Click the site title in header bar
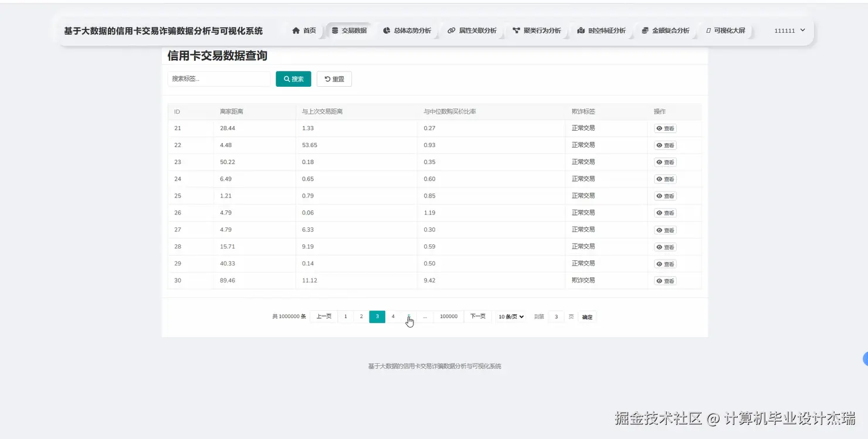Screen dimensions: 868x439 [x=164, y=30]
